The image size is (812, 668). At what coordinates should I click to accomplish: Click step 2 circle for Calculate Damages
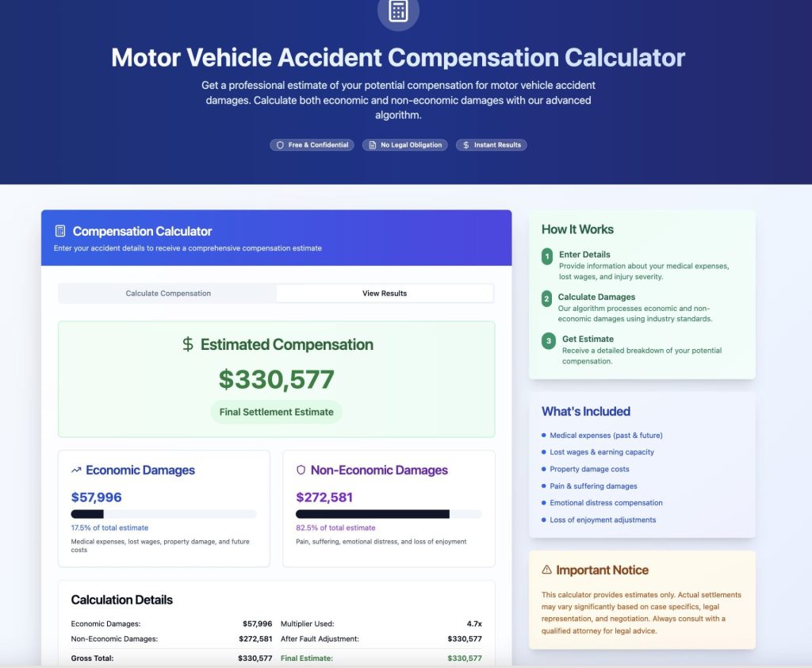tap(546, 298)
